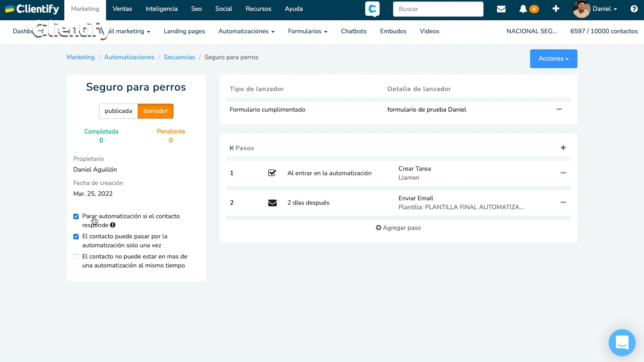Open three-dots menu for Crear Tarea step
Viewport: 644px width, 362px height.
point(563,173)
